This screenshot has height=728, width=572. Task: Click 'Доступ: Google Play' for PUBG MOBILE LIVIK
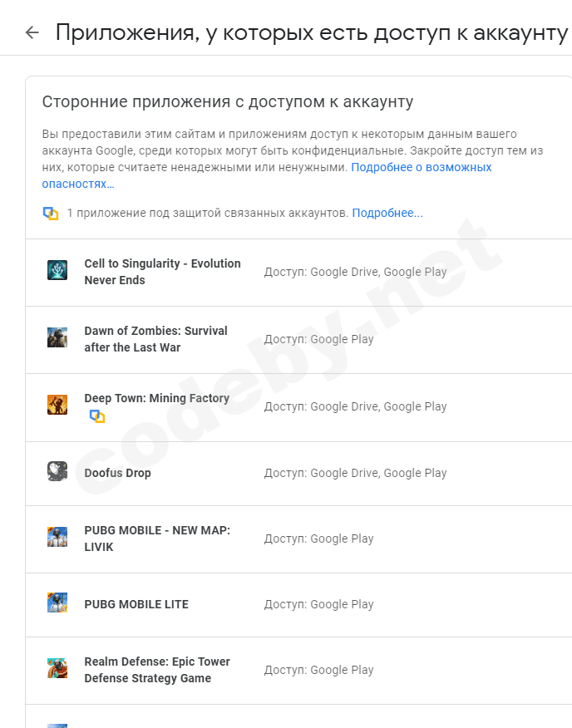(x=318, y=539)
